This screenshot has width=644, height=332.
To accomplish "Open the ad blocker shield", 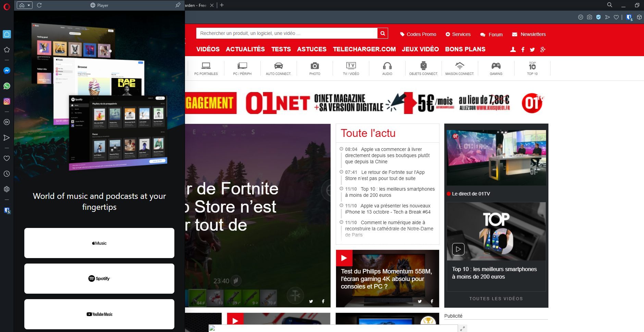I will coord(598,17).
